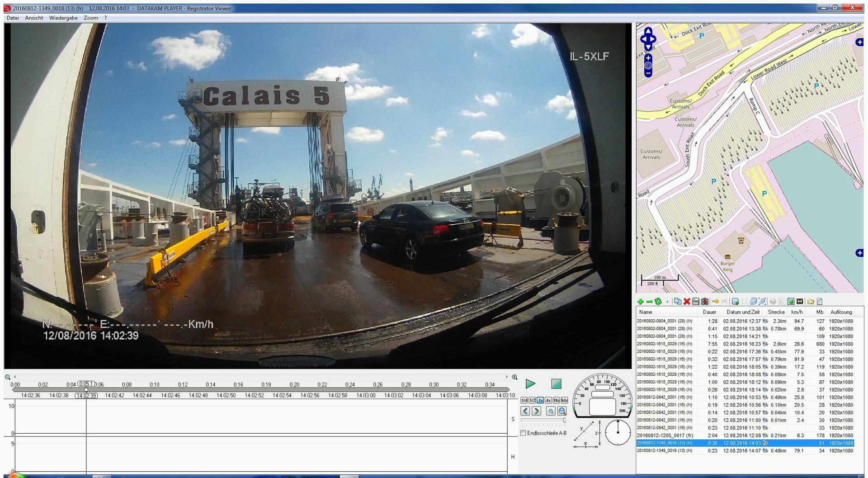Viewport: 868px width, 478px height.
Task: Open the Ansicht menu
Action: pyautogui.click(x=34, y=18)
